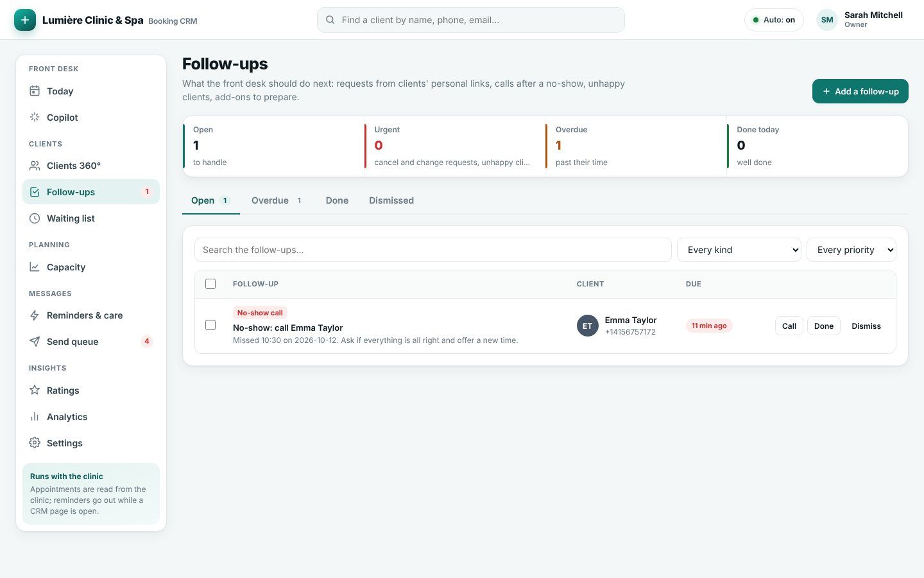This screenshot has width=924, height=578.
Task: Click the ET avatar for Emma Taylor
Action: (587, 326)
